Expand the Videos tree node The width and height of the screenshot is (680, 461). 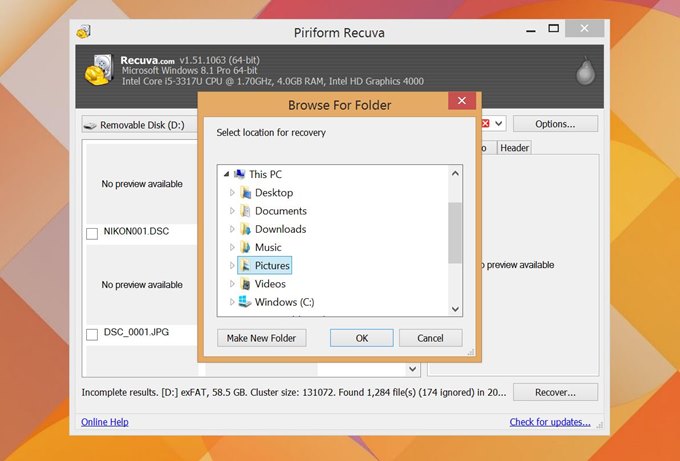click(x=232, y=284)
